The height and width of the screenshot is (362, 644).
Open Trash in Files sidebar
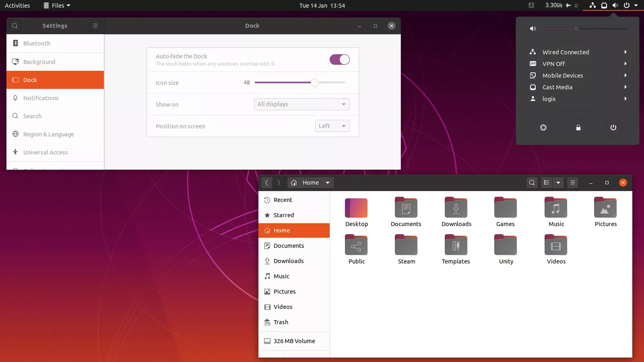[294, 322]
